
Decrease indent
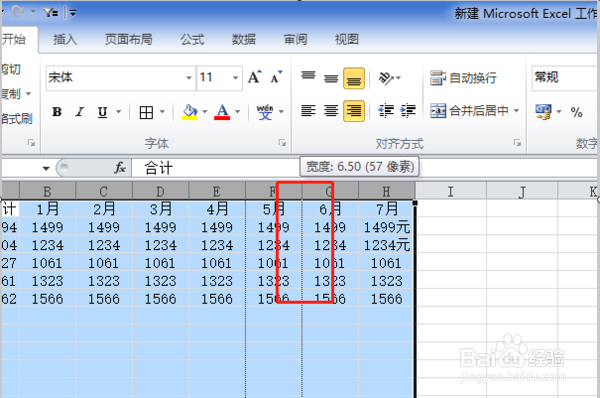[x=386, y=111]
